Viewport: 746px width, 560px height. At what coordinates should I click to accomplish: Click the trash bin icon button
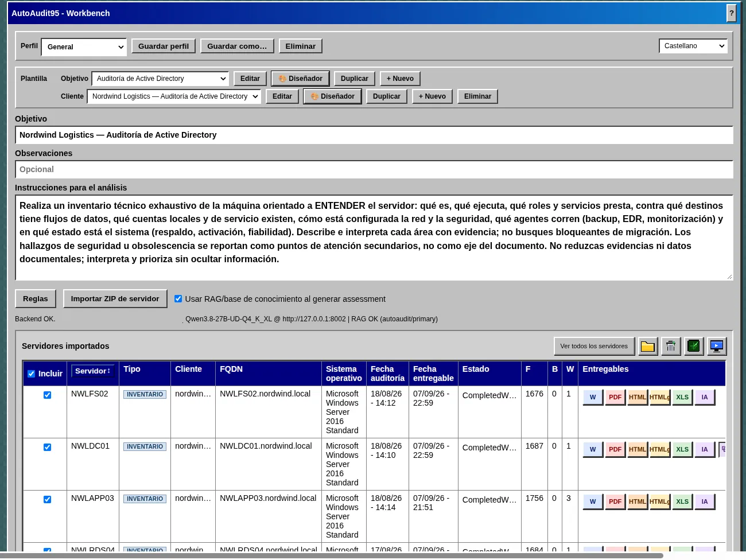[x=671, y=346]
